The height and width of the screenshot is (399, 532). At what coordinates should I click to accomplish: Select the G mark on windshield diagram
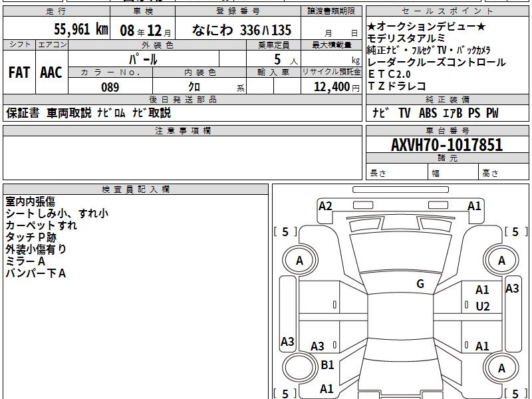pos(420,284)
